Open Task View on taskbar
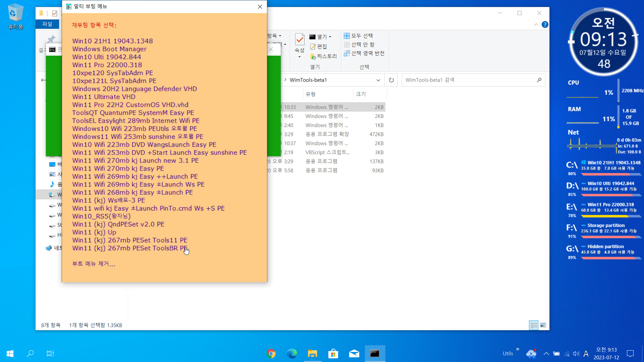 coord(50,353)
